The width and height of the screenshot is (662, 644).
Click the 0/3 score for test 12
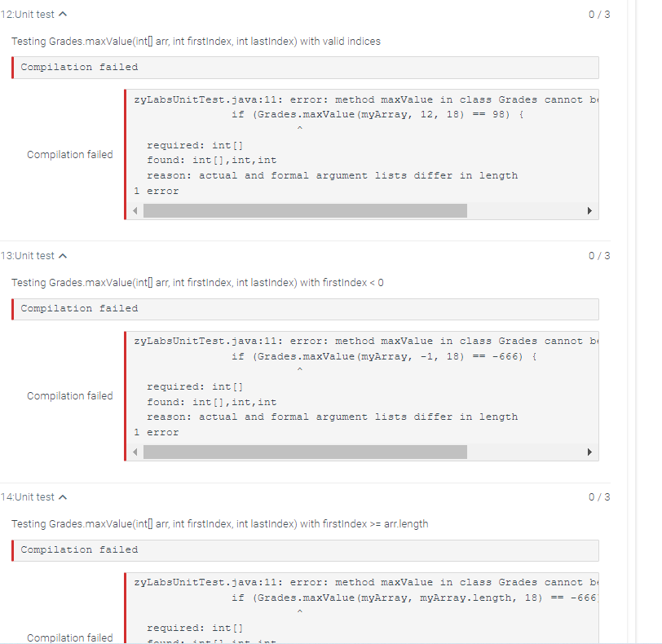point(600,14)
